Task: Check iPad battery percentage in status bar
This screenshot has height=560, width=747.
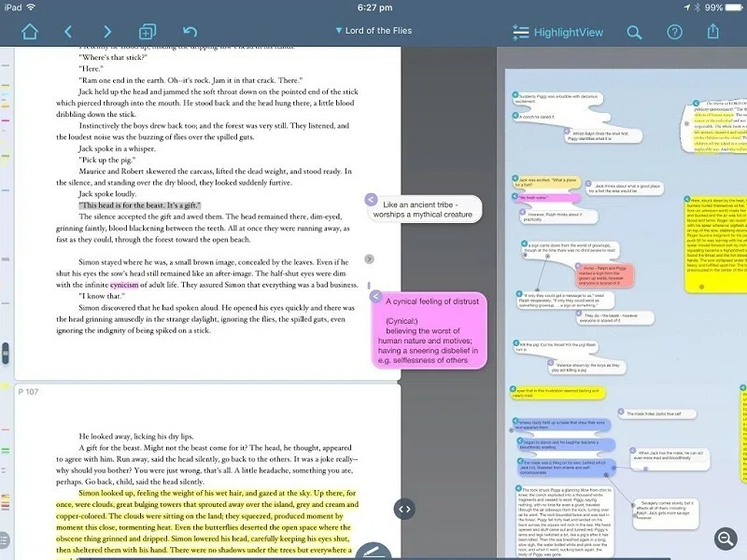Action: (x=713, y=7)
